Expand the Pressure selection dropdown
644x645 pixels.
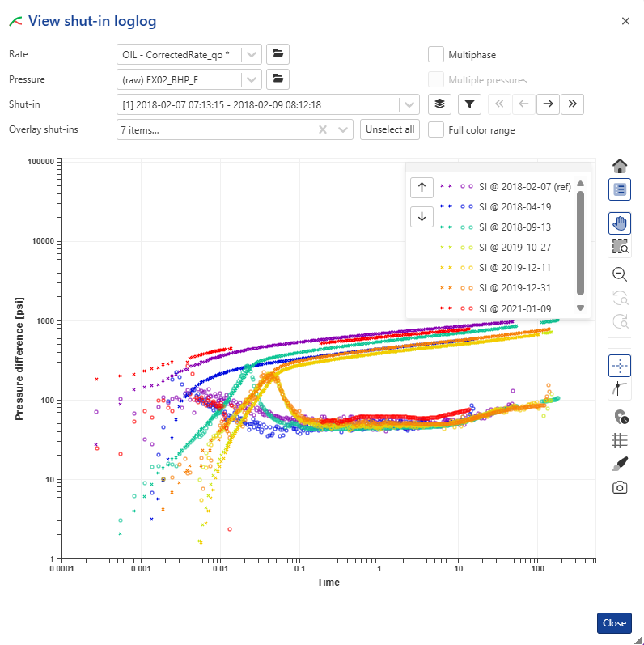(x=252, y=79)
